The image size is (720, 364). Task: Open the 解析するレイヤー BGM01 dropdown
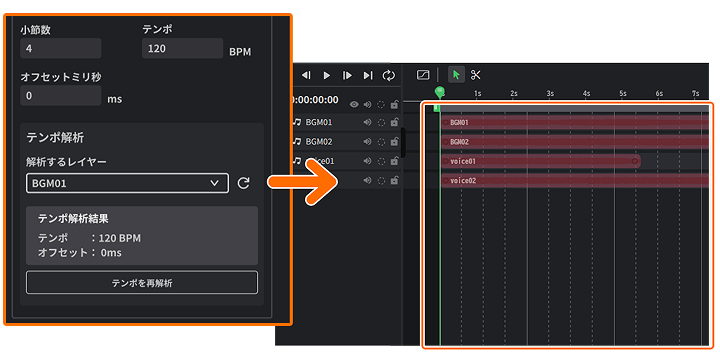pos(127,183)
